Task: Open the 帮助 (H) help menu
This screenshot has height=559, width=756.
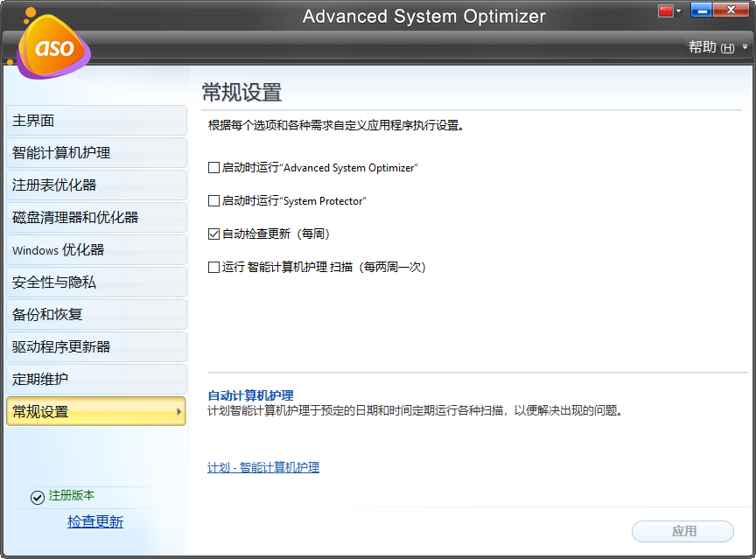Action: pos(711,47)
